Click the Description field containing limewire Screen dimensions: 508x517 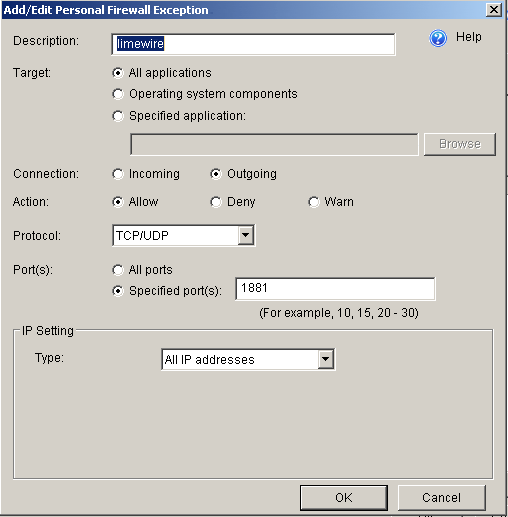(253, 44)
